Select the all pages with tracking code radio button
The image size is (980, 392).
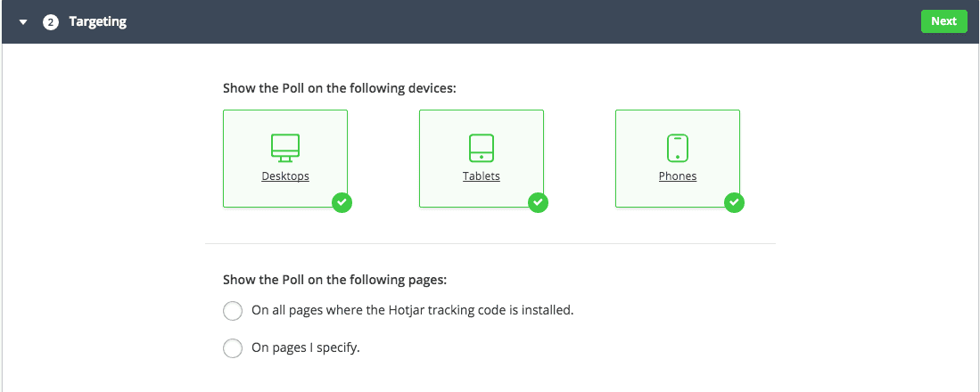(x=233, y=311)
